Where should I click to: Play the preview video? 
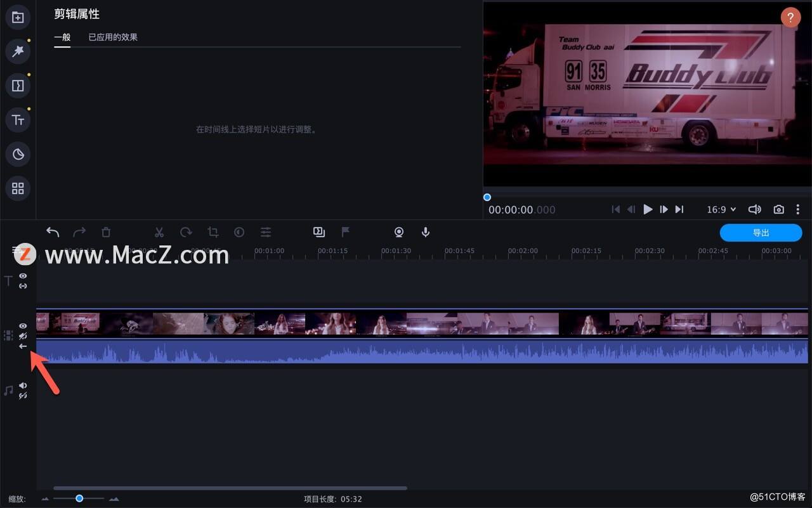pyautogui.click(x=648, y=209)
